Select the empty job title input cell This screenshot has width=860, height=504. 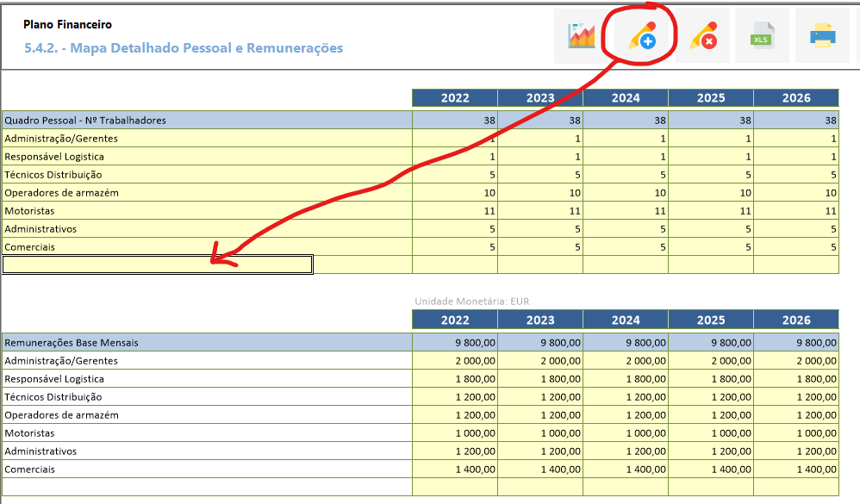[158, 264]
